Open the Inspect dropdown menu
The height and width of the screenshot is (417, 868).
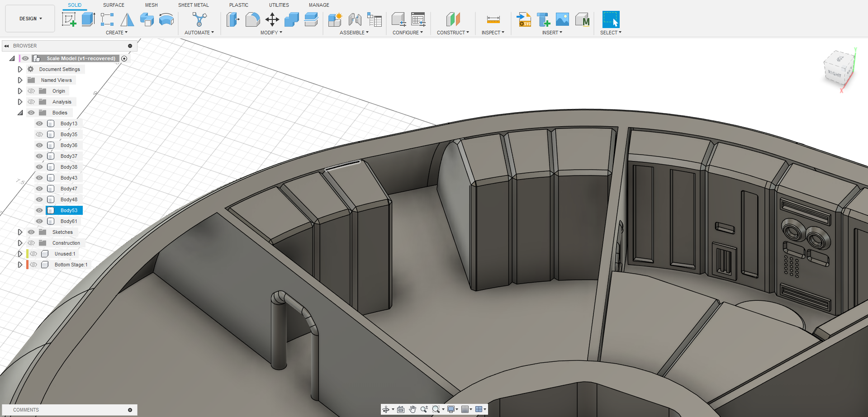click(493, 33)
